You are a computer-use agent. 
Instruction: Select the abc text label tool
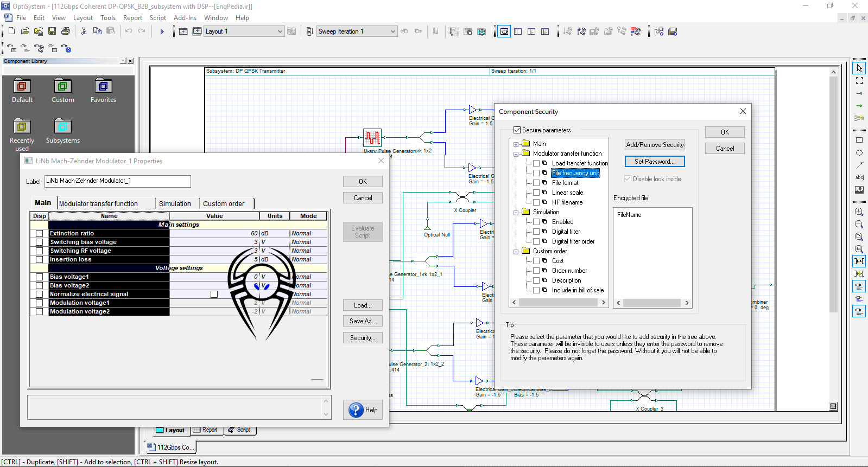tap(859, 177)
